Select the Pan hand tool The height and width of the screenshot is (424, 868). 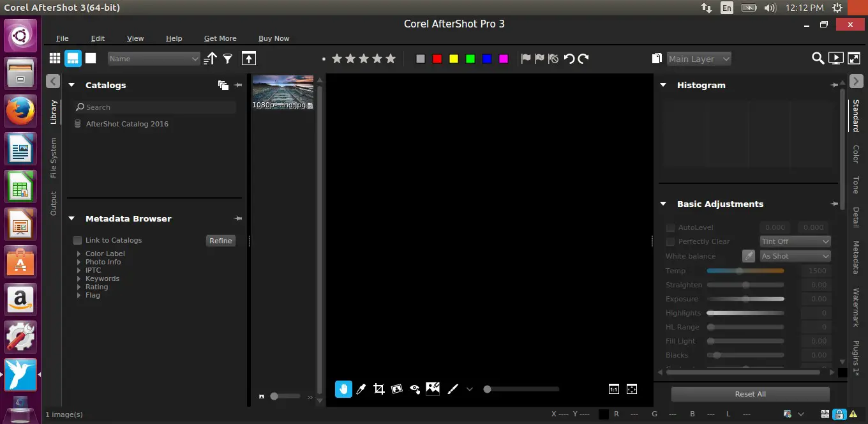tap(343, 389)
